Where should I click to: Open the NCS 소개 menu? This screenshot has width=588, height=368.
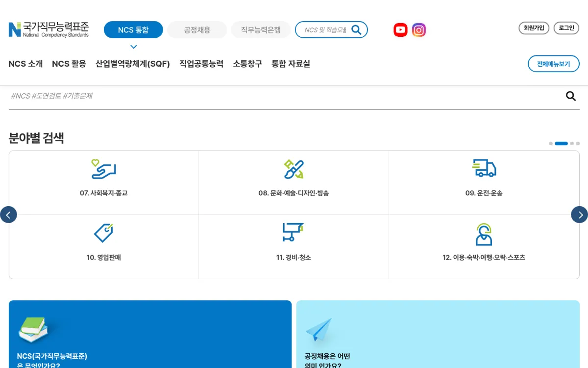[x=25, y=64]
